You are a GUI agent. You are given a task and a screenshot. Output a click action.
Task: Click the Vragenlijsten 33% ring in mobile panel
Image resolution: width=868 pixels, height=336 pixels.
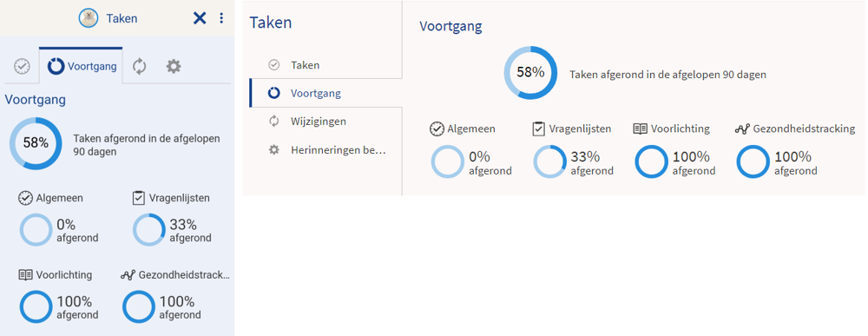[x=148, y=230]
